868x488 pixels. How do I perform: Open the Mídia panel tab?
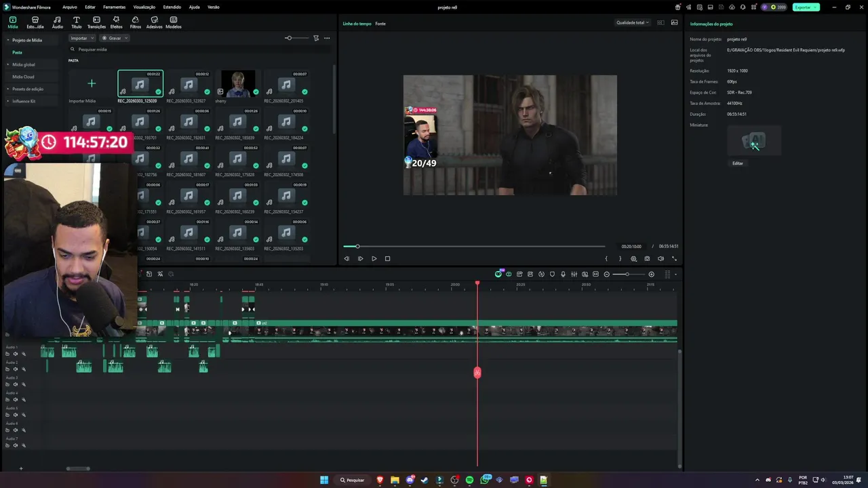pyautogui.click(x=13, y=22)
